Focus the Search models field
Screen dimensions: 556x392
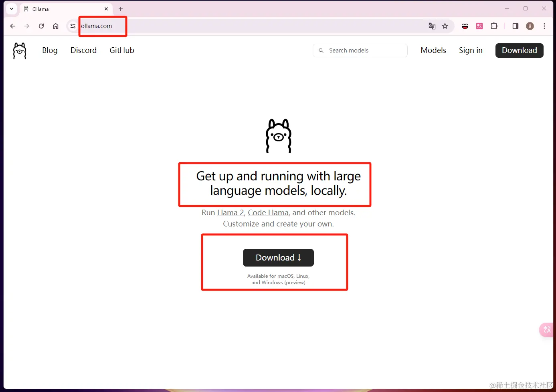pyautogui.click(x=360, y=51)
